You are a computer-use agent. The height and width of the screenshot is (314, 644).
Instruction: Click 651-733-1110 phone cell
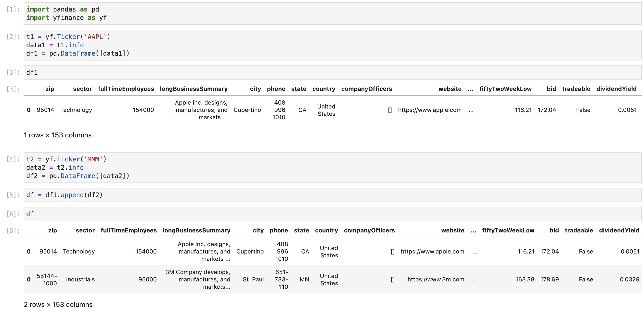(282, 279)
